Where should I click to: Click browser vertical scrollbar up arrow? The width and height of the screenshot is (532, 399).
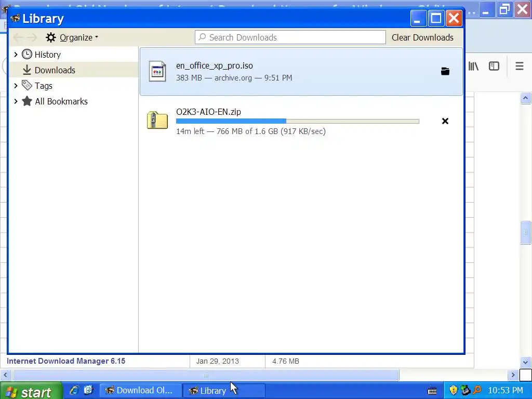[x=525, y=98]
